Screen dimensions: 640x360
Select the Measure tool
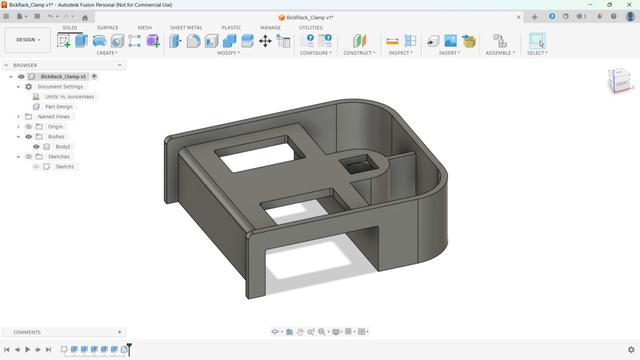tap(392, 41)
